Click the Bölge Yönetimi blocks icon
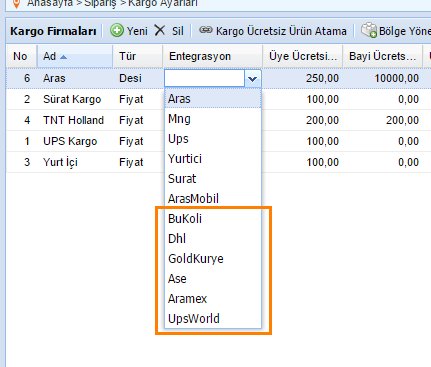Screen dimensions: 431x367 [369, 30]
